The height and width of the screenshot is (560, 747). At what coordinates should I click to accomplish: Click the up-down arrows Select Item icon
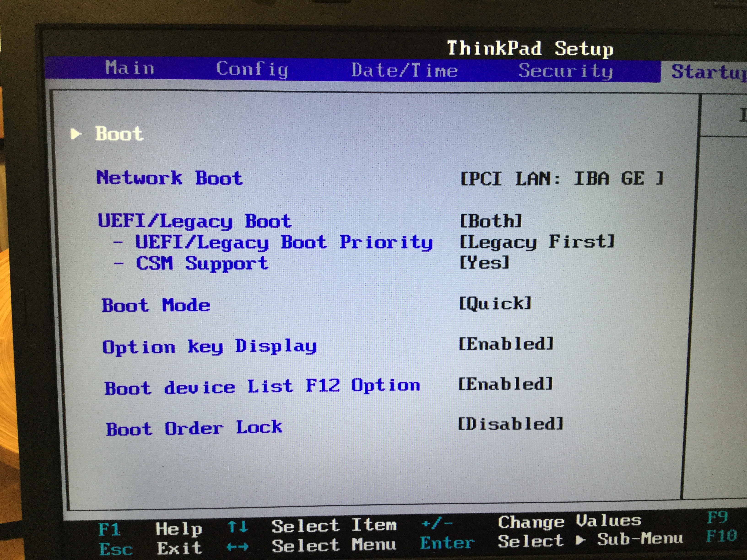pyautogui.click(x=238, y=527)
